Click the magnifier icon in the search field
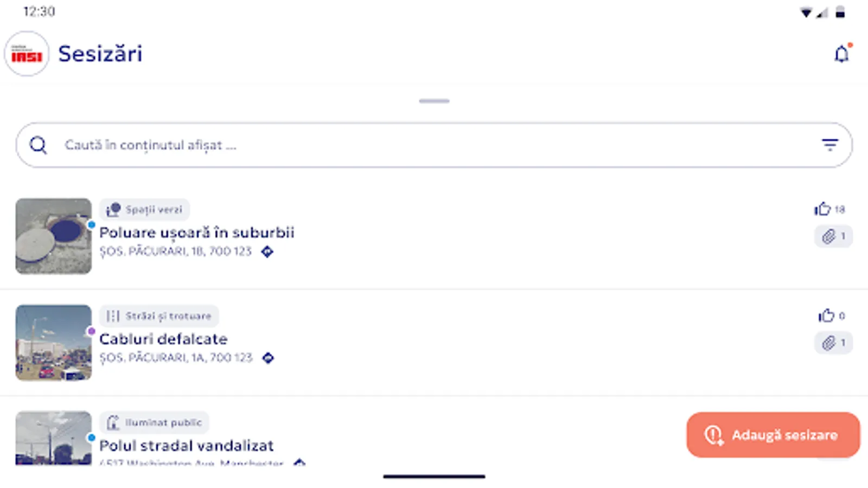The image size is (868, 488). 37,145
